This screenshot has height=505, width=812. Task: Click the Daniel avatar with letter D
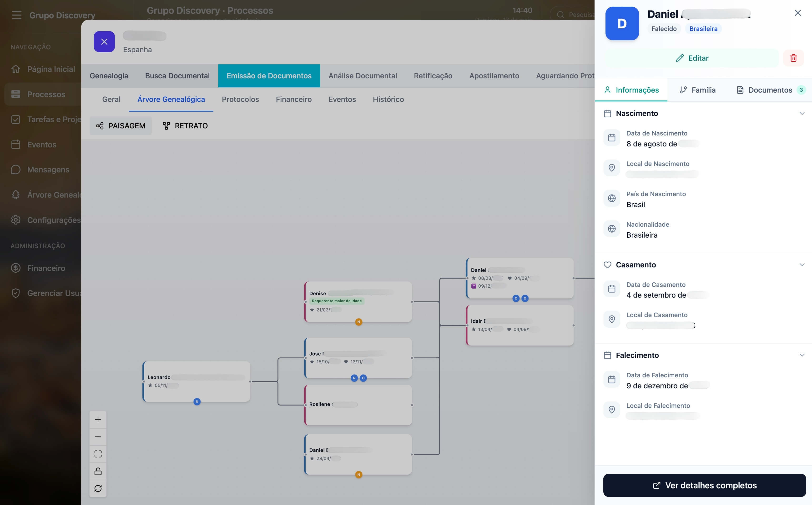[622, 23]
